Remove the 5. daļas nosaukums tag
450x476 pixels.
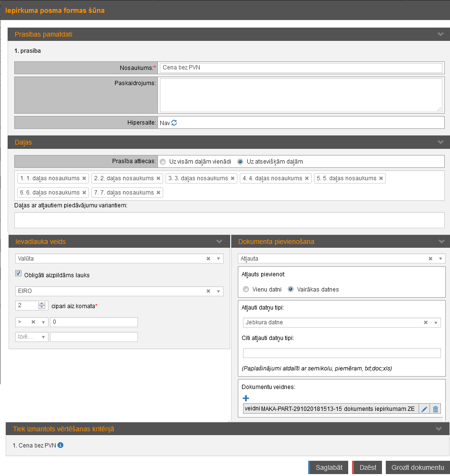pos(381,178)
